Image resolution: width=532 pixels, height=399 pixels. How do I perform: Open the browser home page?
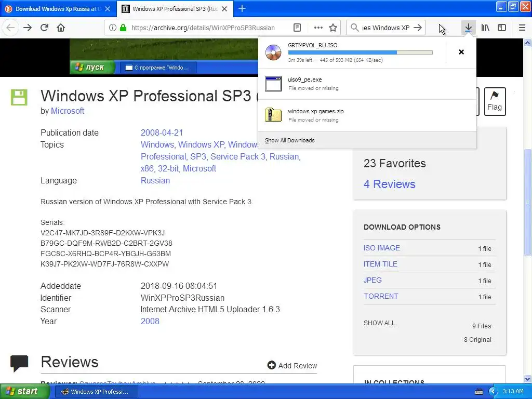(x=61, y=28)
